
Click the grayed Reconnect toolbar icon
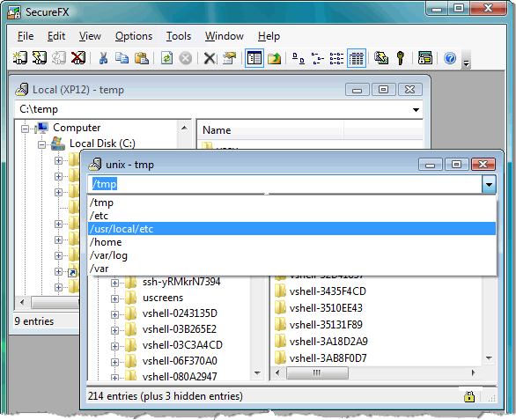[x=59, y=58]
